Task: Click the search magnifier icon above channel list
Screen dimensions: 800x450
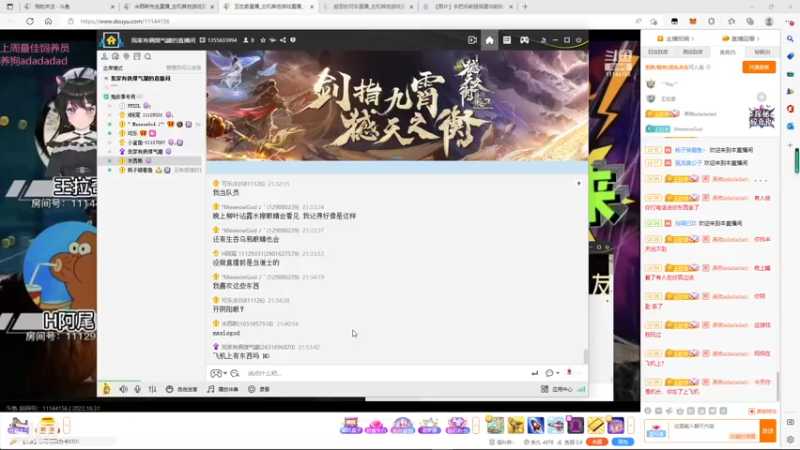Action: point(148,57)
